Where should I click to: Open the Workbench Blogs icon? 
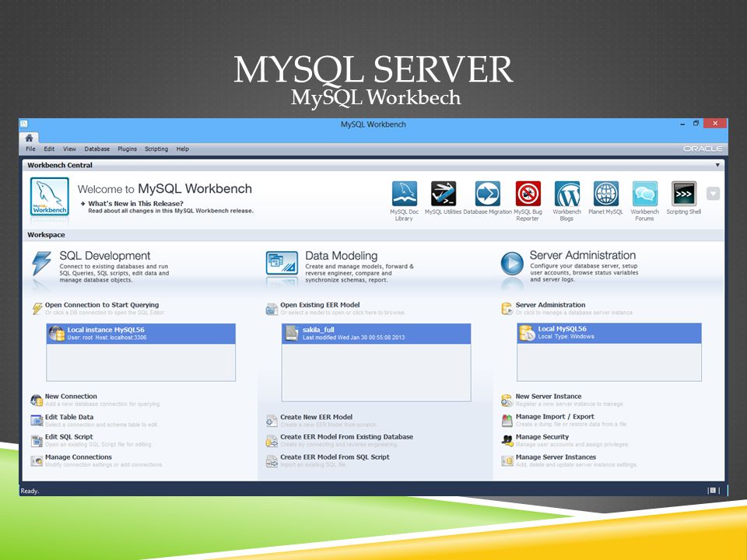coord(567,194)
